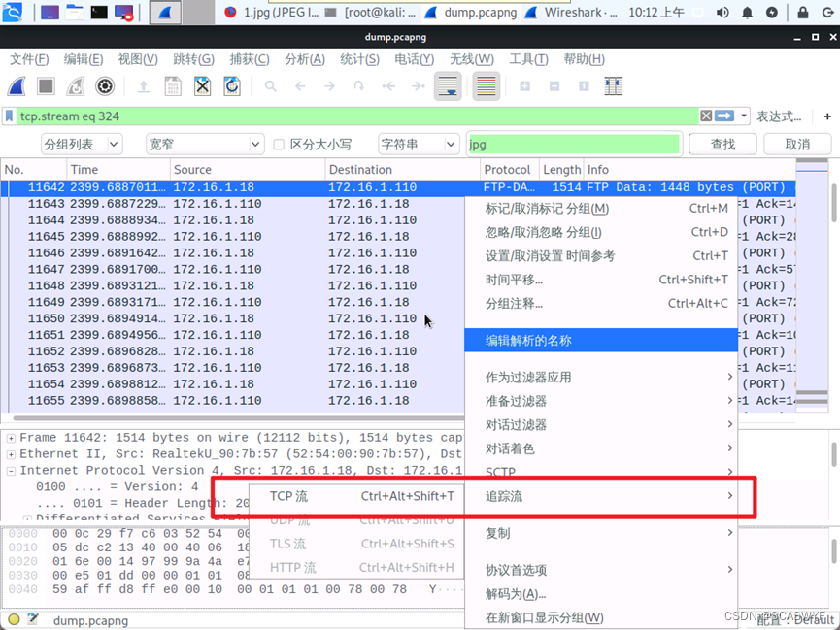This screenshot has height=630, width=840.
Task: Expand the Frame 11642 tree node
Action: pos(11,438)
